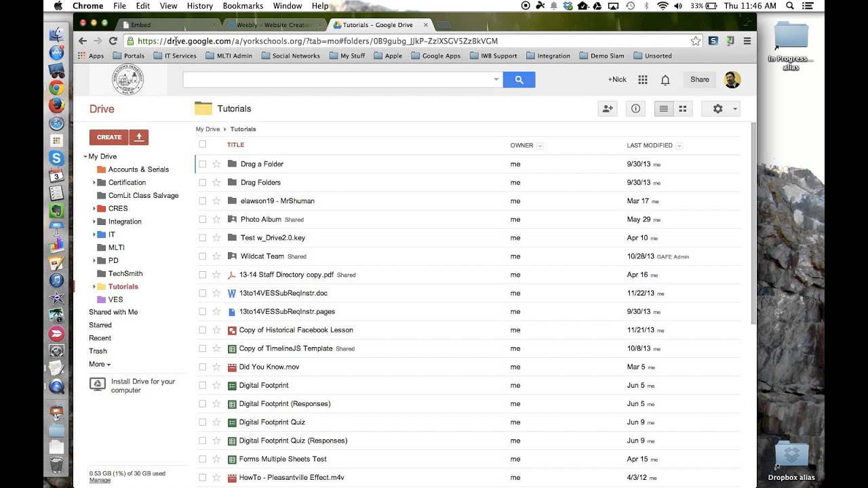The height and width of the screenshot is (488, 868).
Task: Switch to grid view icon
Action: 683,108
